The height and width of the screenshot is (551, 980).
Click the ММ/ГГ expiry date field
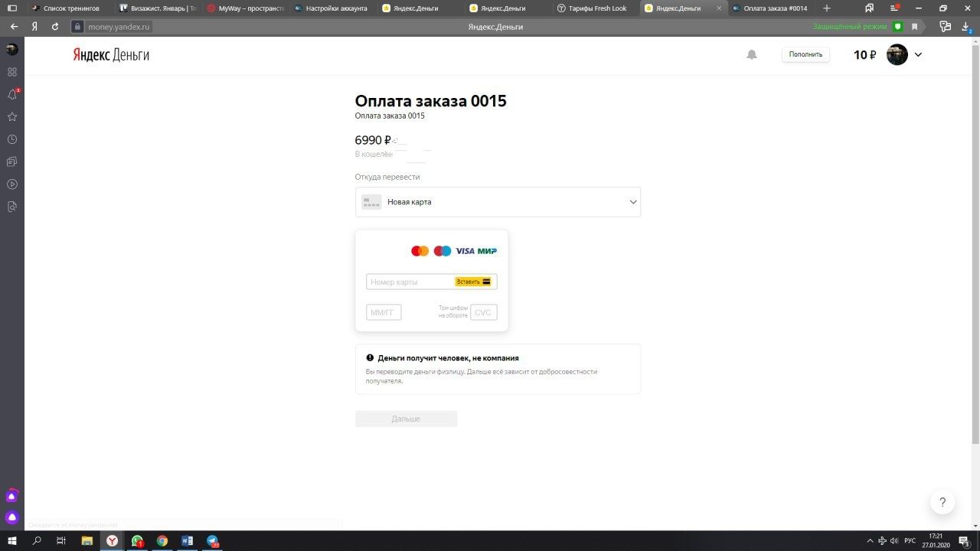click(384, 312)
